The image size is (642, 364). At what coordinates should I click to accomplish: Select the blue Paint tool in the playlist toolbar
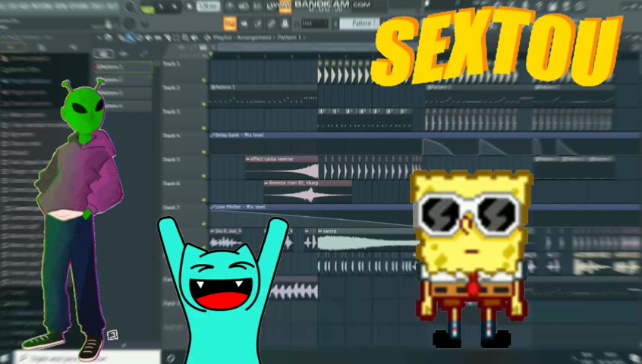tap(131, 38)
